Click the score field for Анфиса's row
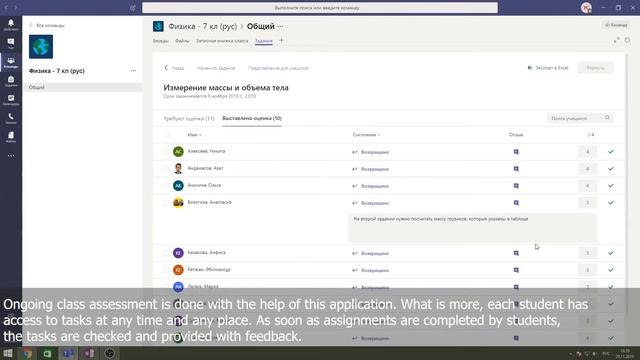The image size is (640, 360). (x=587, y=253)
